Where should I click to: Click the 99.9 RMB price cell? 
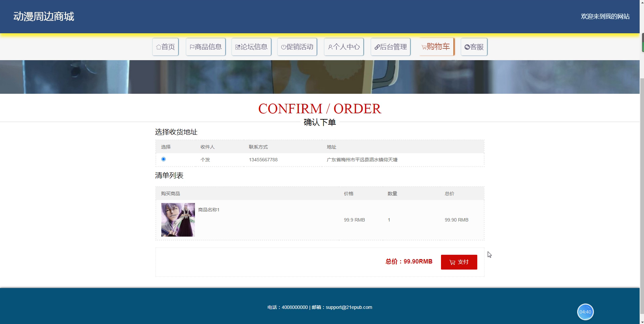(x=354, y=220)
